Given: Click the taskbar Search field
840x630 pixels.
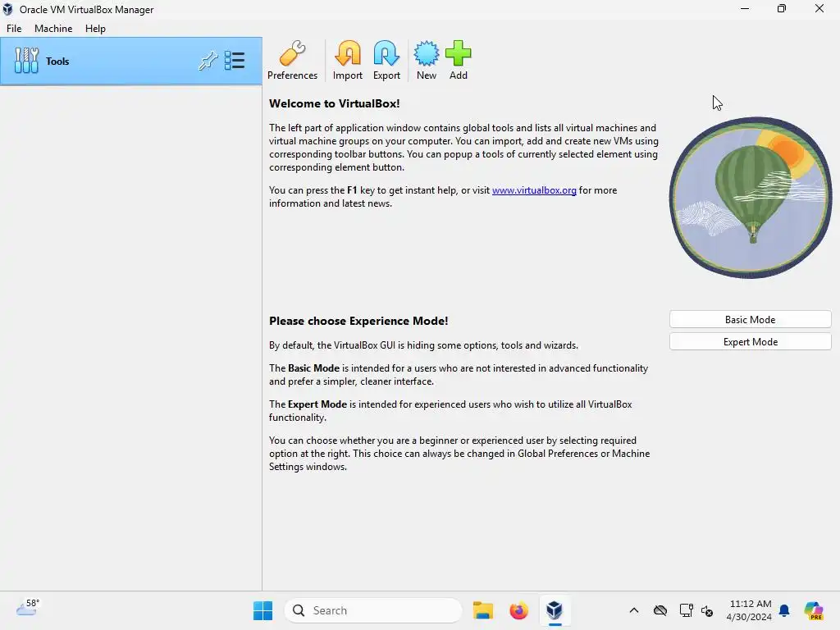Looking at the screenshot, I should 373,610.
